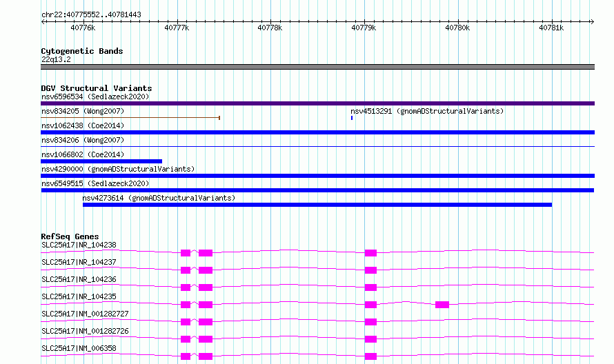Select the DGV Structural Variants track title
The height and width of the screenshot is (364, 614).
(x=97, y=88)
